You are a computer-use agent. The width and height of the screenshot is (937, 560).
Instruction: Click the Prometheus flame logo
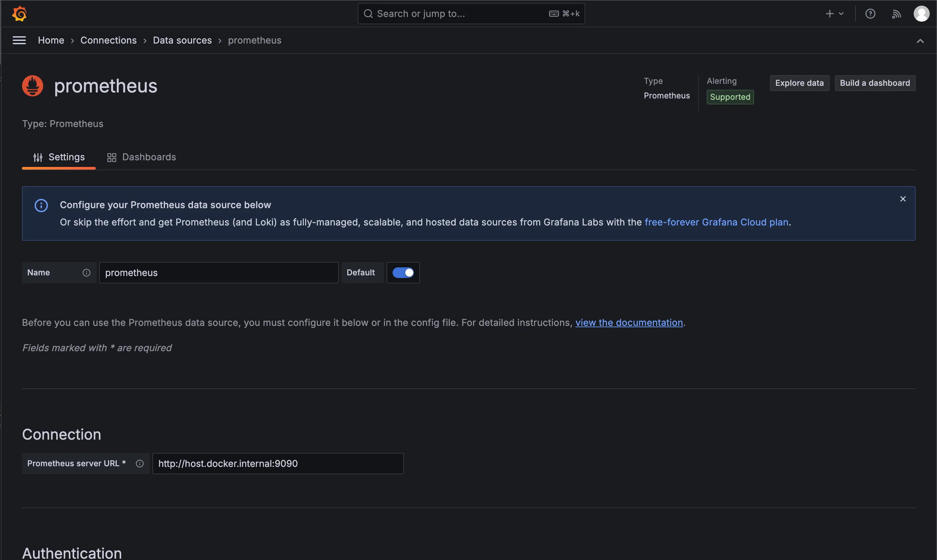(x=33, y=86)
